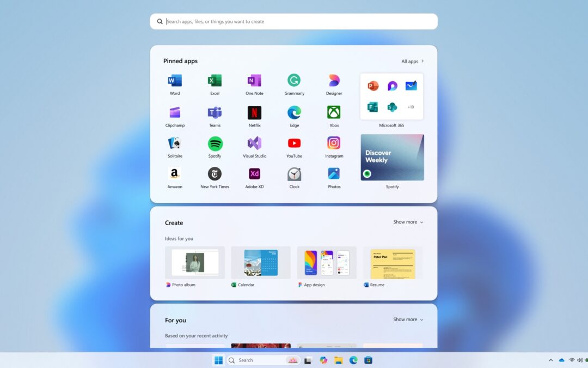Launch Clipchamp video editor
588x368 pixels.
pos(175,113)
